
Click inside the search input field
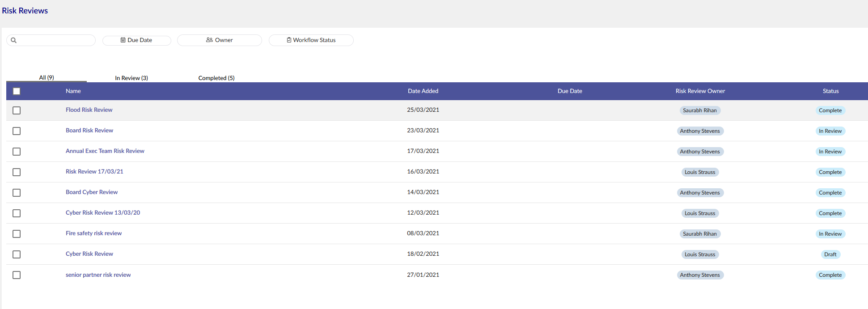[x=51, y=40]
